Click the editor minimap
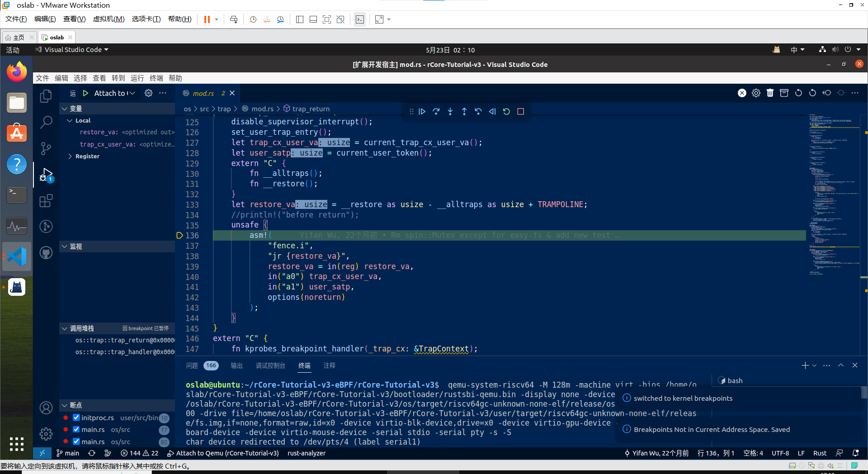 [835, 194]
